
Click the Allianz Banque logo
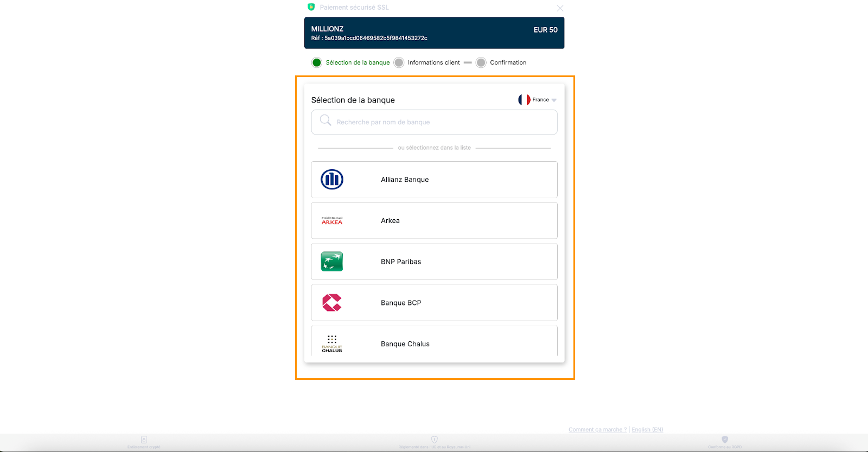[x=332, y=180]
